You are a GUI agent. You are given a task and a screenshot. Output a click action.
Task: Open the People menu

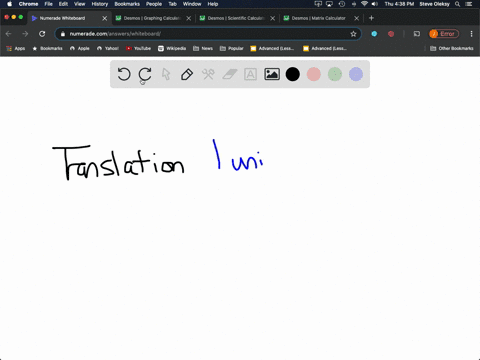[154, 4]
